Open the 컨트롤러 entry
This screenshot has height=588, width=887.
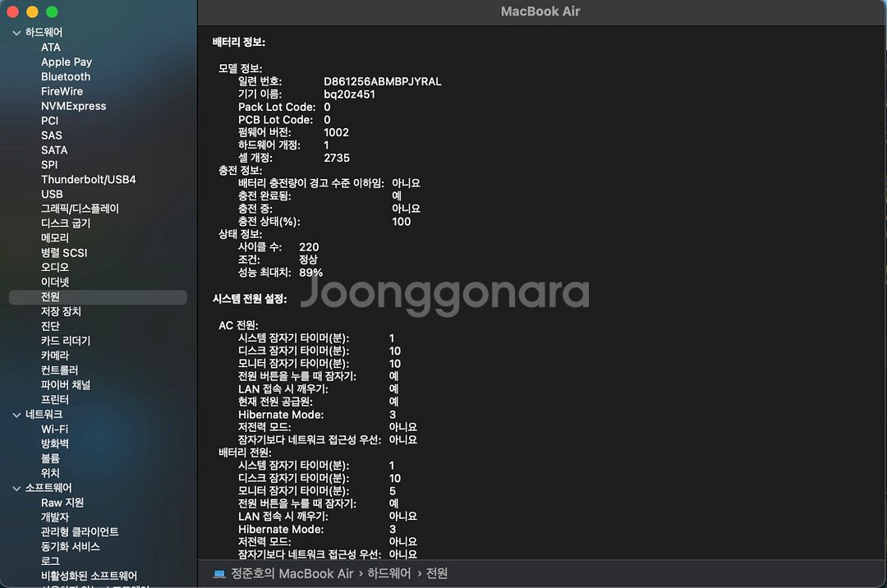point(59,370)
